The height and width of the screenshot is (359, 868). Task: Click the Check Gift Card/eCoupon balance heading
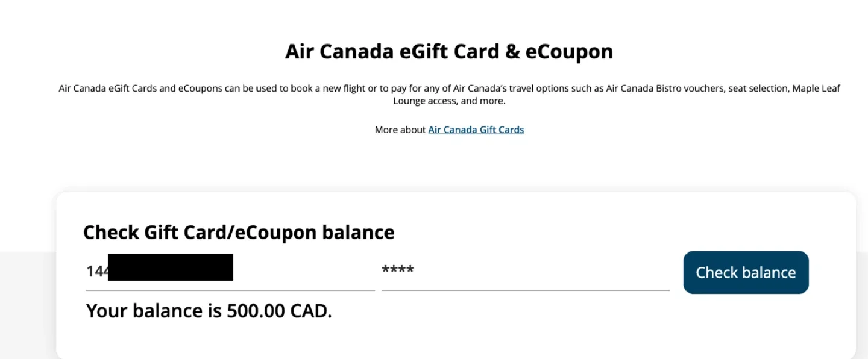(239, 232)
